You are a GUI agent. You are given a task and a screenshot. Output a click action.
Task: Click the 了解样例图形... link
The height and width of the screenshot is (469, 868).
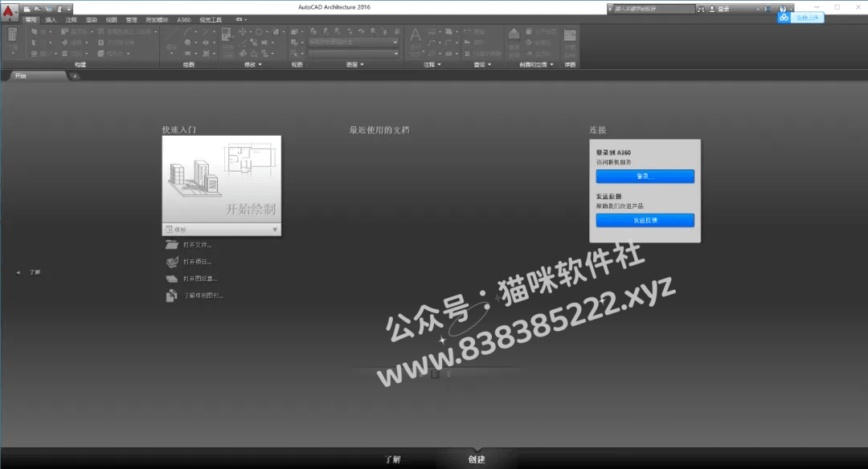coord(203,296)
